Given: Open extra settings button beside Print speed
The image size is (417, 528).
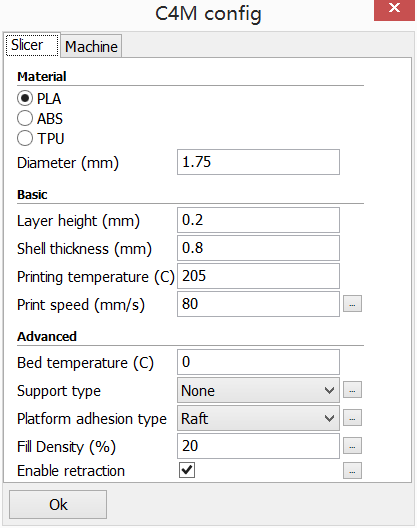Looking at the screenshot, I should (352, 304).
